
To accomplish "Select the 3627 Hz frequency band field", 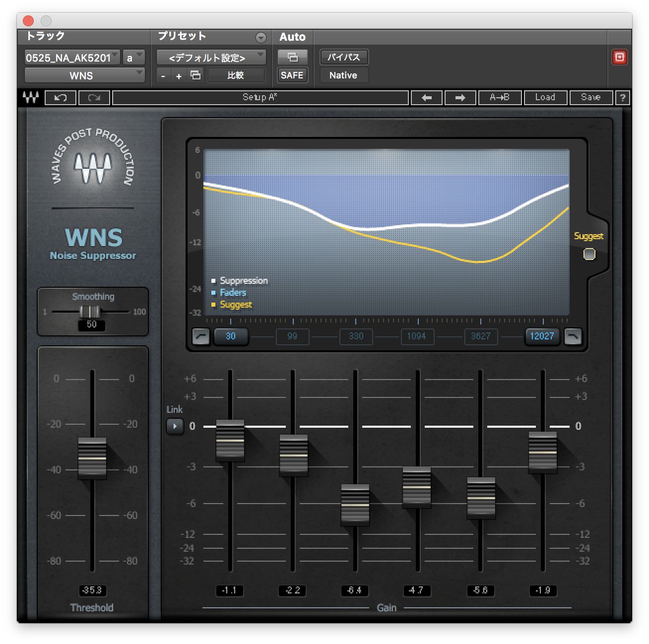I will click(x=480, y=336).
